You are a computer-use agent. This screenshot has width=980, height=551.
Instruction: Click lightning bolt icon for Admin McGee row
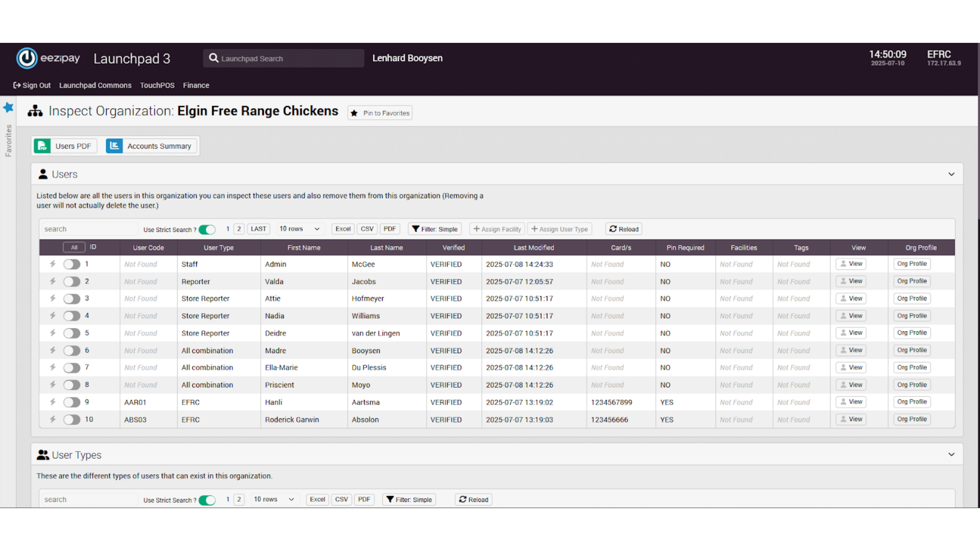[x=53, y=264]
